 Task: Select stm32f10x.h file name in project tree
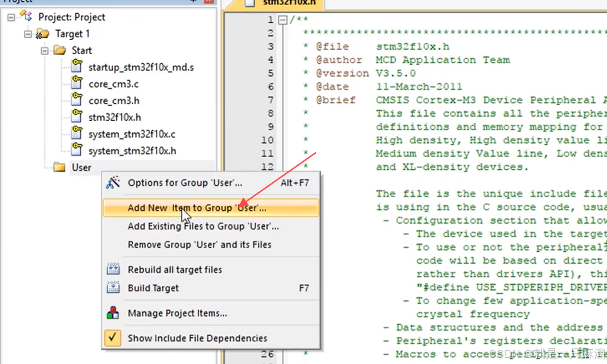[115, 117]
